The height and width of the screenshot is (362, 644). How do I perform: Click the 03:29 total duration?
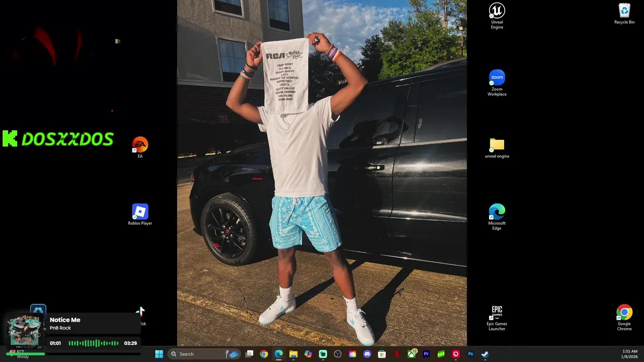(x=130, y=343)
